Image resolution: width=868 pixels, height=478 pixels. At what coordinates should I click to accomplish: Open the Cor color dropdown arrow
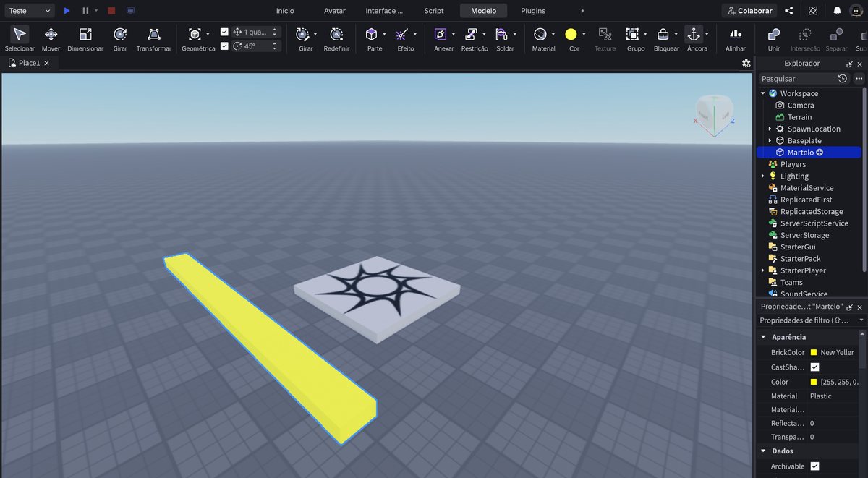tap(584, 34)
